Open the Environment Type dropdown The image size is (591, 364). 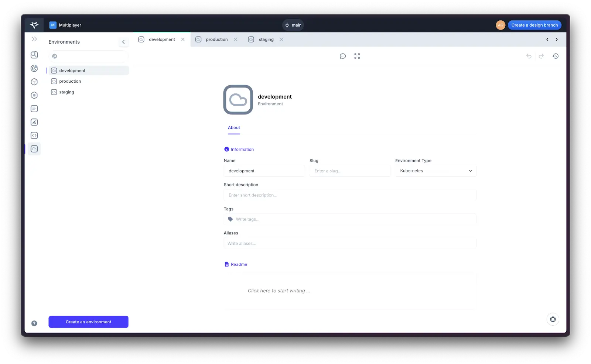435,171
